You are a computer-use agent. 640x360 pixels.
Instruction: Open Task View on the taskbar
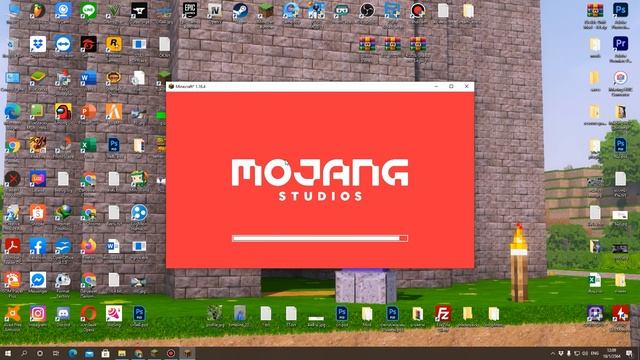click(56, 353)
